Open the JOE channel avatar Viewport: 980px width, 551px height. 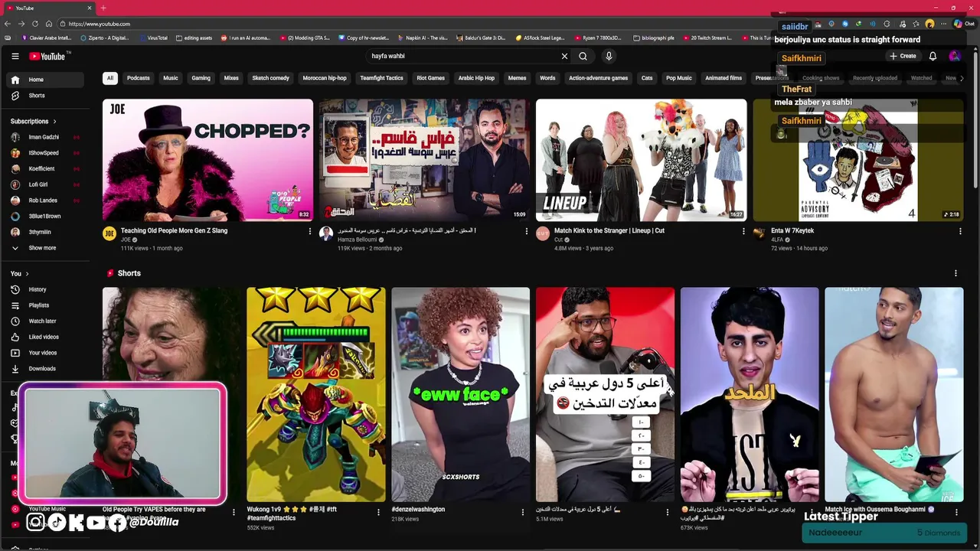[x=109, y=234]
